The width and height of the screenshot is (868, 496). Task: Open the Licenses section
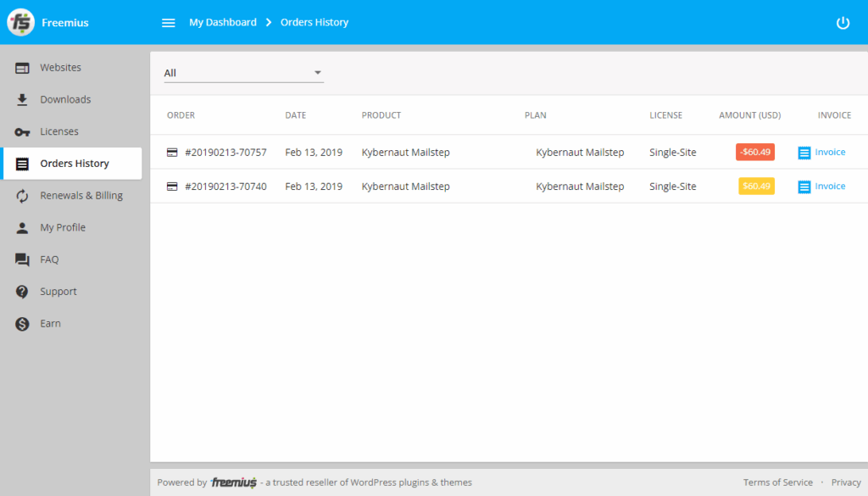click(x=59, y=131)
